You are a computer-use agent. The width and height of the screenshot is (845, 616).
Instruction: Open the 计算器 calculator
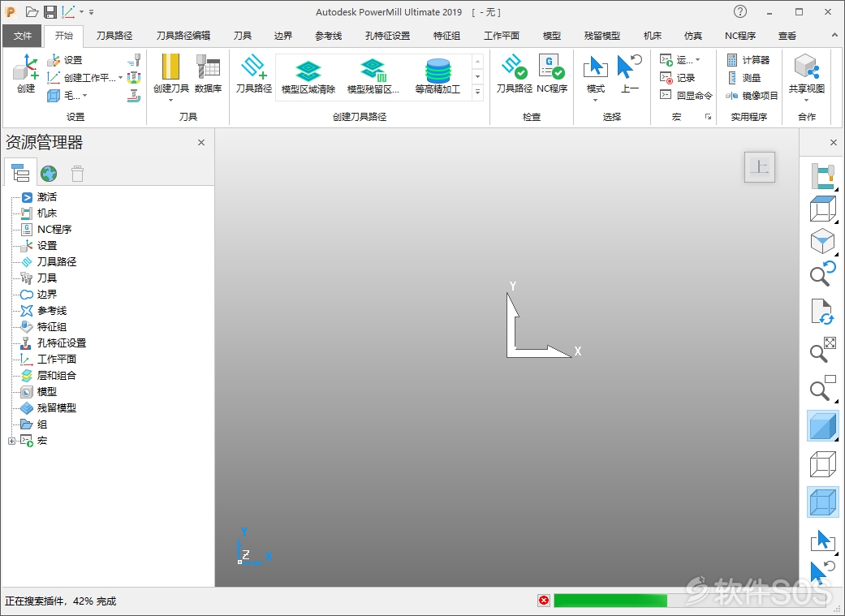pyautogui.click(x=748, y=60)
